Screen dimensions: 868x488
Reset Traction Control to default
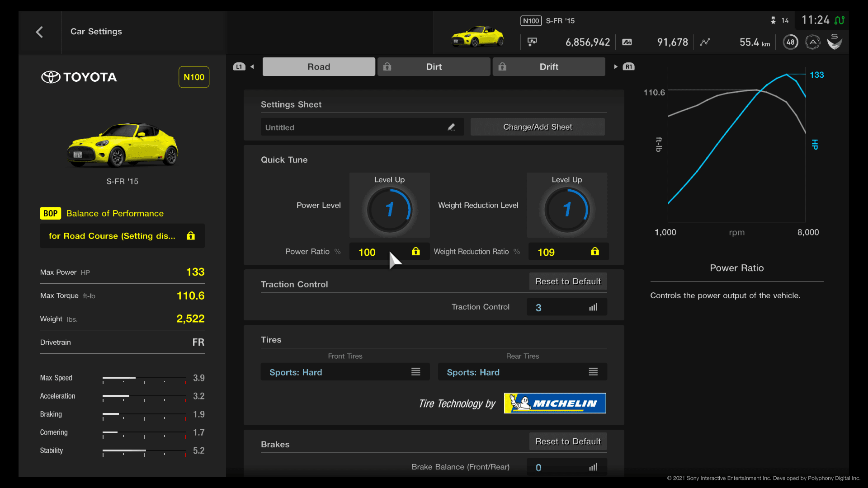(568, 282)
